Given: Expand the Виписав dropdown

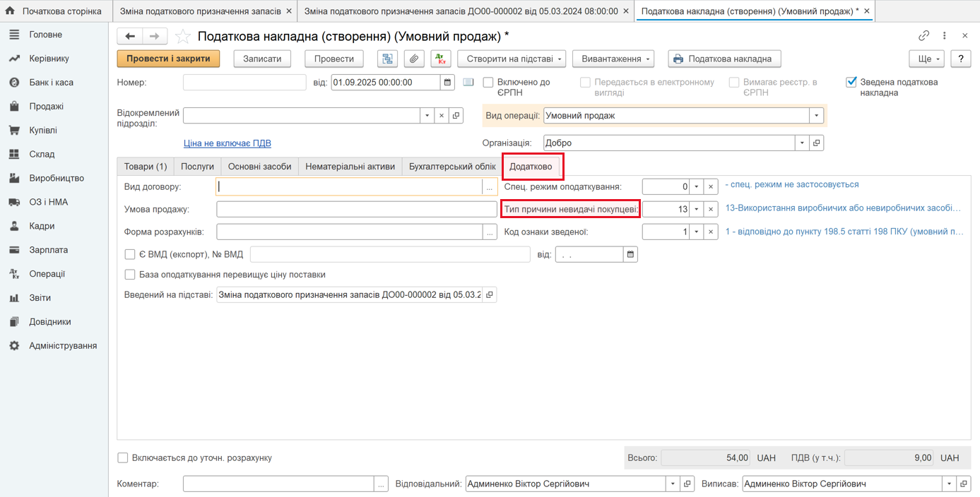Looking at the screenshot, I should [949, 484].
